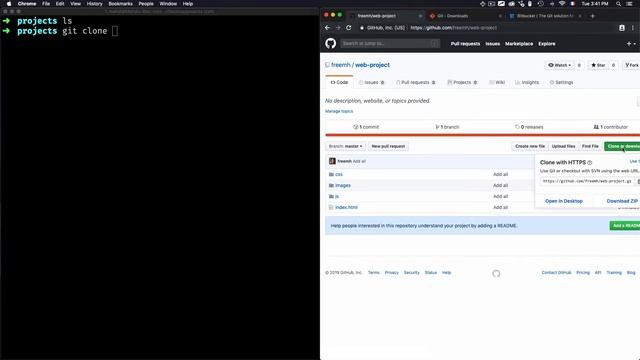Screen dimensions: 640x360
Task: Click Upload files button
Action: (563, 146)
